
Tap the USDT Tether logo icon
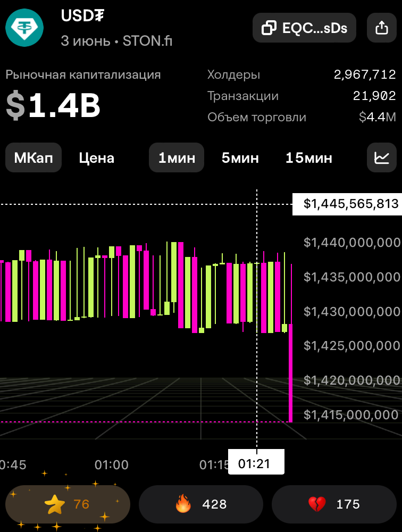24,28
